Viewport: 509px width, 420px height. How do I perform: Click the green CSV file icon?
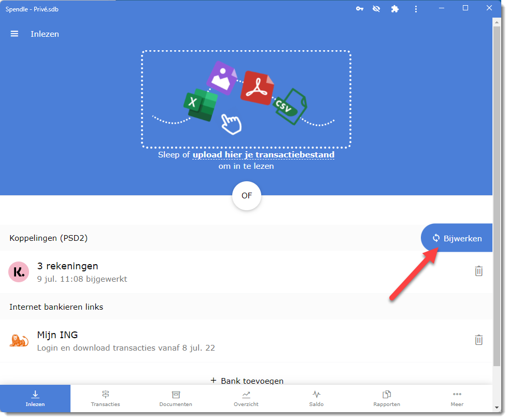pyautogui.click(x=290, y=106)
